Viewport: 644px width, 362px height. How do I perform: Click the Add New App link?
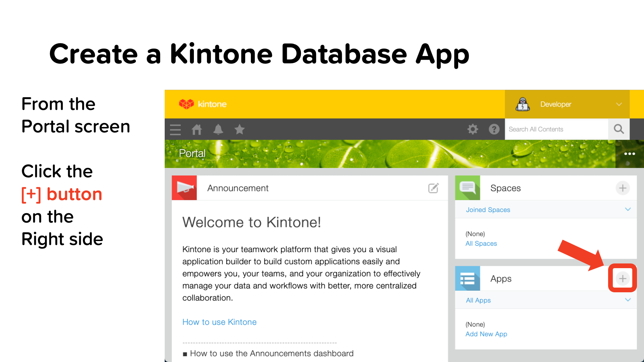coord(486,334)
